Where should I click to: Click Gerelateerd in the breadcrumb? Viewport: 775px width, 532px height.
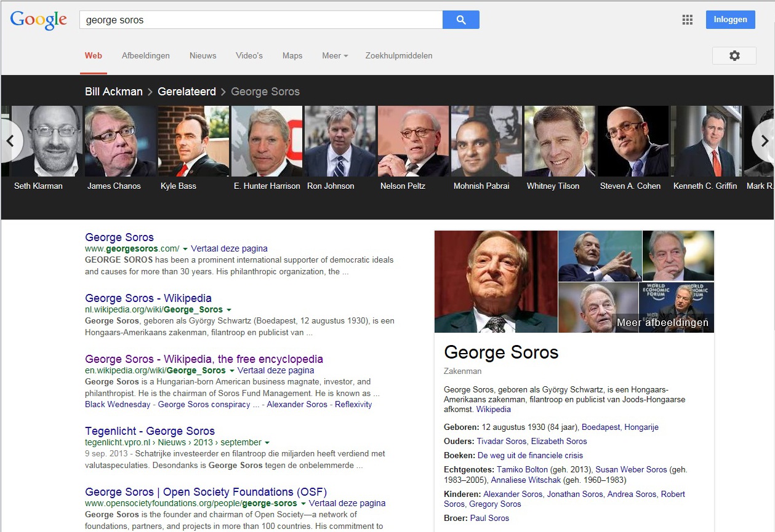[x=187, y=92]
